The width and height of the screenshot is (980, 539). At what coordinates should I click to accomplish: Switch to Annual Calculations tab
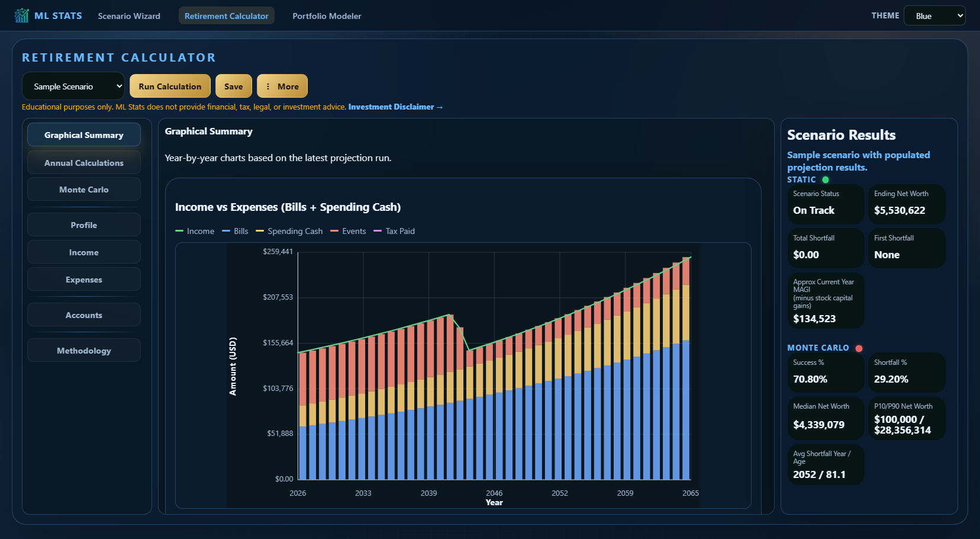[x=84, y=162]
